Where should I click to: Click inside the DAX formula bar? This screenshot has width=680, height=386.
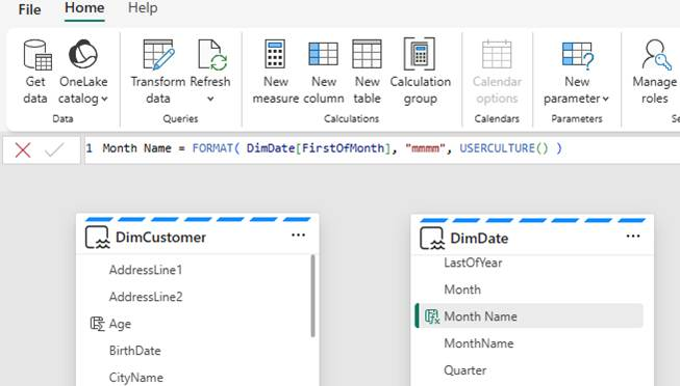(382, 149)
